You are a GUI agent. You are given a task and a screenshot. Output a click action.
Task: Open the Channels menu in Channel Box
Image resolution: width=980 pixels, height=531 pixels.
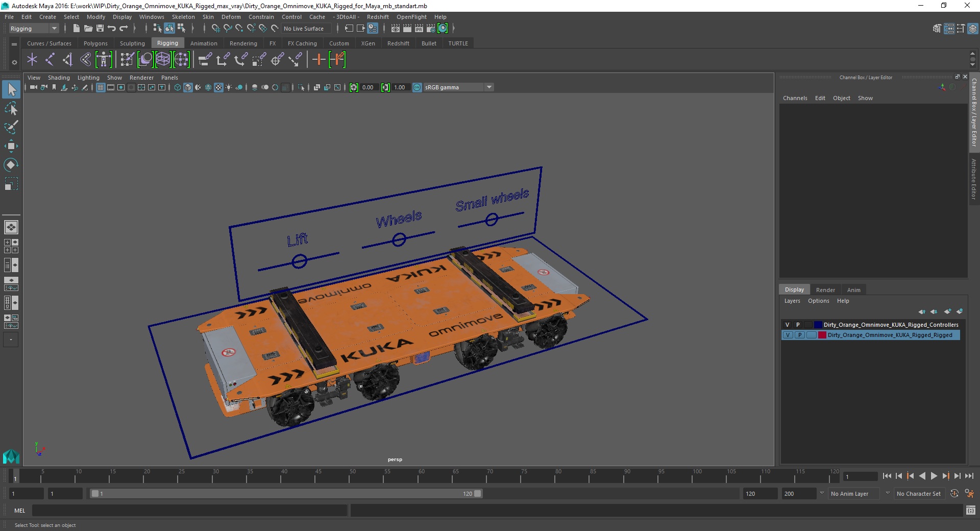795,98
